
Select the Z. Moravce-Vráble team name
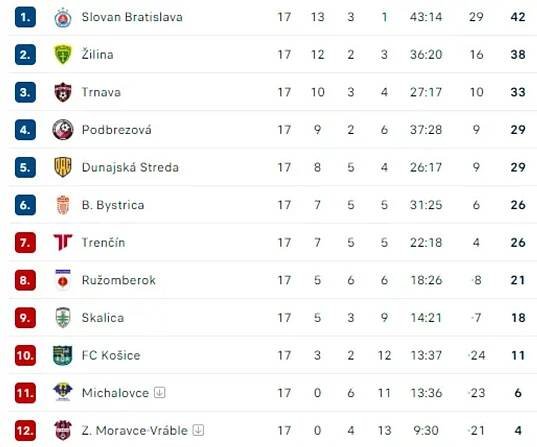[135, 431]
